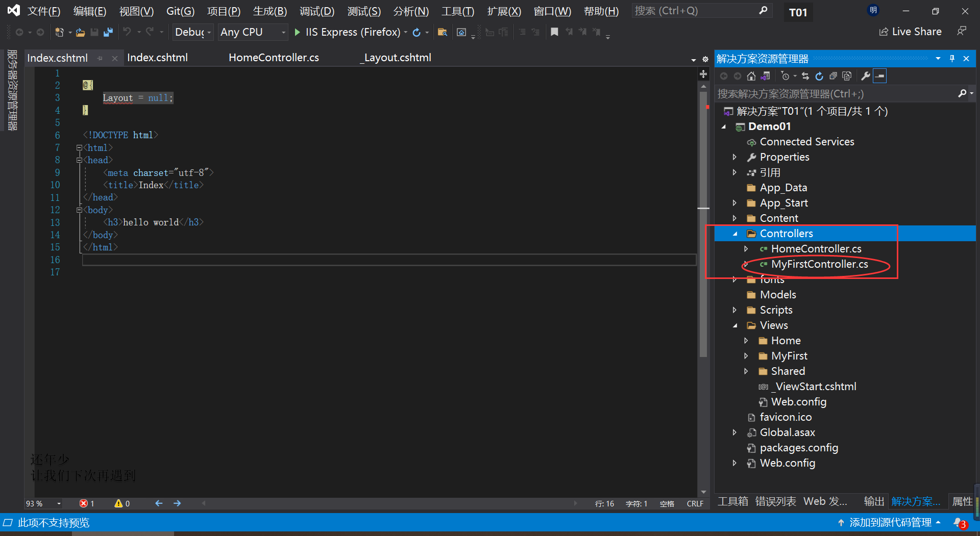Open the 工具箱 bottom tab
The height and width of the screenshot is (536, 980).
tap(732, 501)
